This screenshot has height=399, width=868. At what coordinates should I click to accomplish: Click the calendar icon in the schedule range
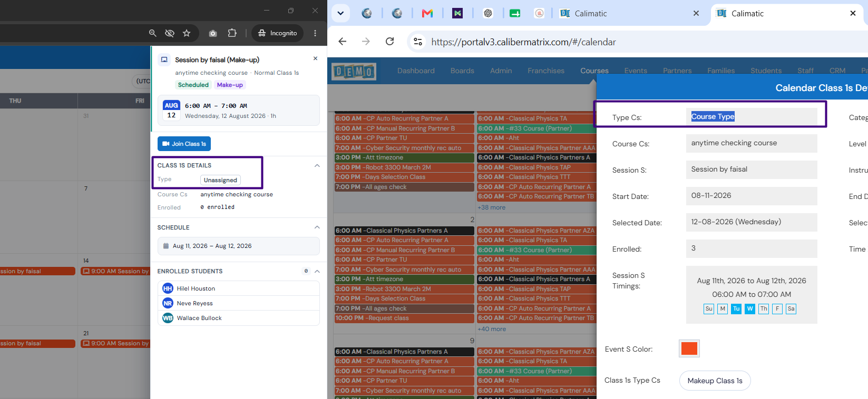coord(166,246)
